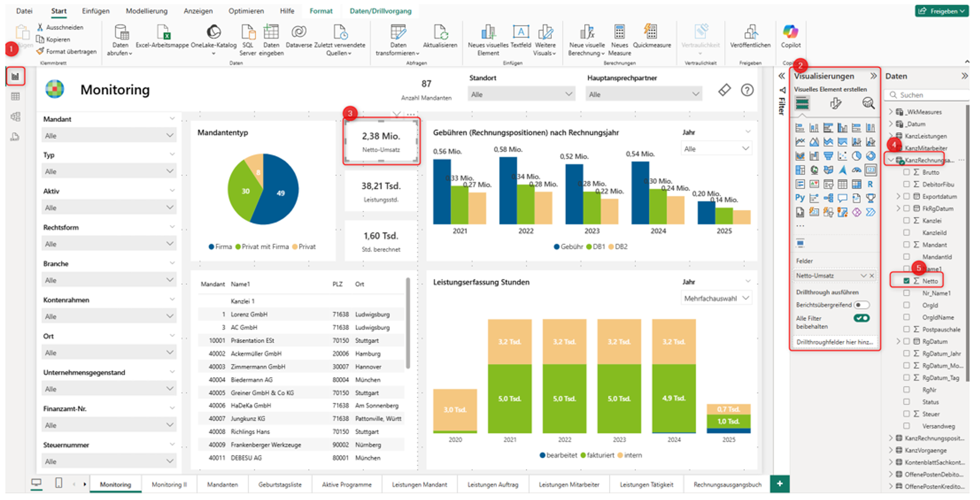Check the Postpauschale field checkbox
Image resolution: width=980 pixels, height=500 pixels.
tap(906, 329)
